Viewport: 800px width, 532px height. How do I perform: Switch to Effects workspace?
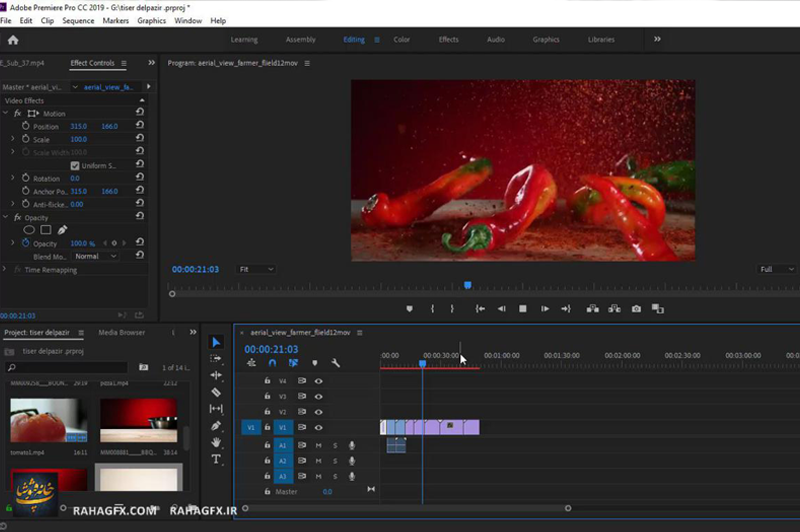[448, 39]
